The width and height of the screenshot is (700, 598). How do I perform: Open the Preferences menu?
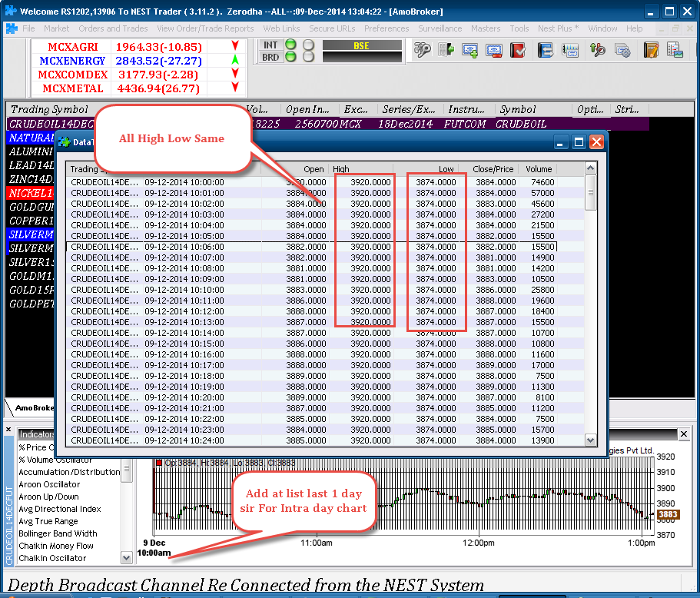pos(386,28)
